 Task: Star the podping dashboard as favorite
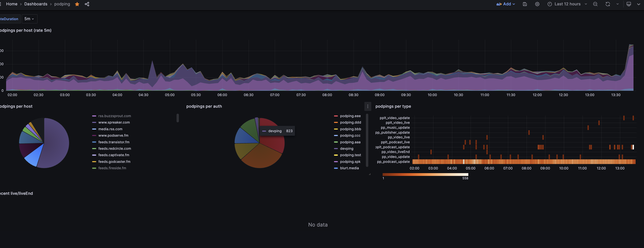77,4
